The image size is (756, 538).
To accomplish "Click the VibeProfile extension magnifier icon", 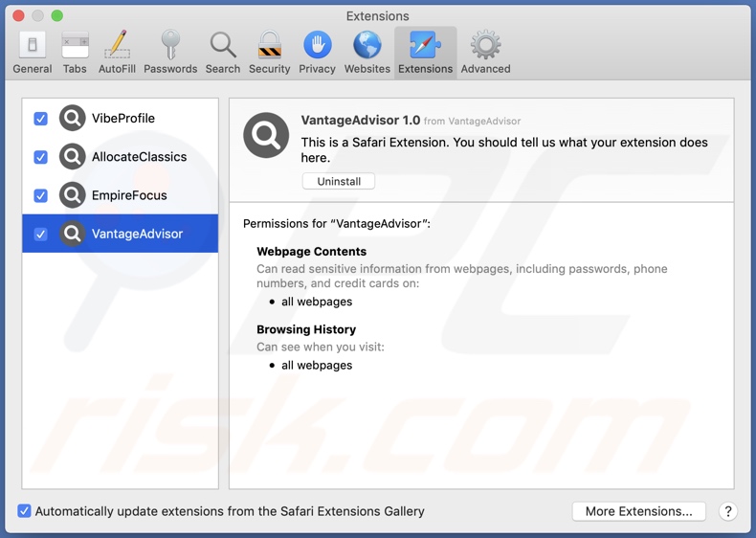I will pos(73,118).
